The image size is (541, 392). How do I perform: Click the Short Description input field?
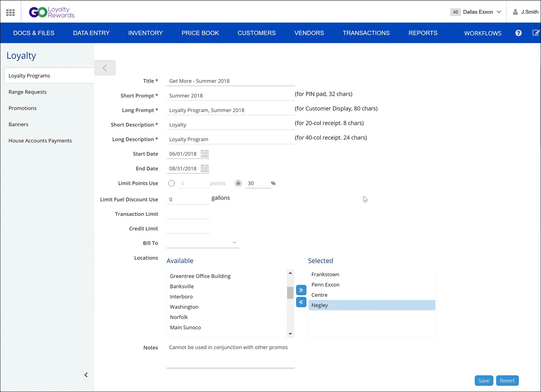[x=230, y=125]
